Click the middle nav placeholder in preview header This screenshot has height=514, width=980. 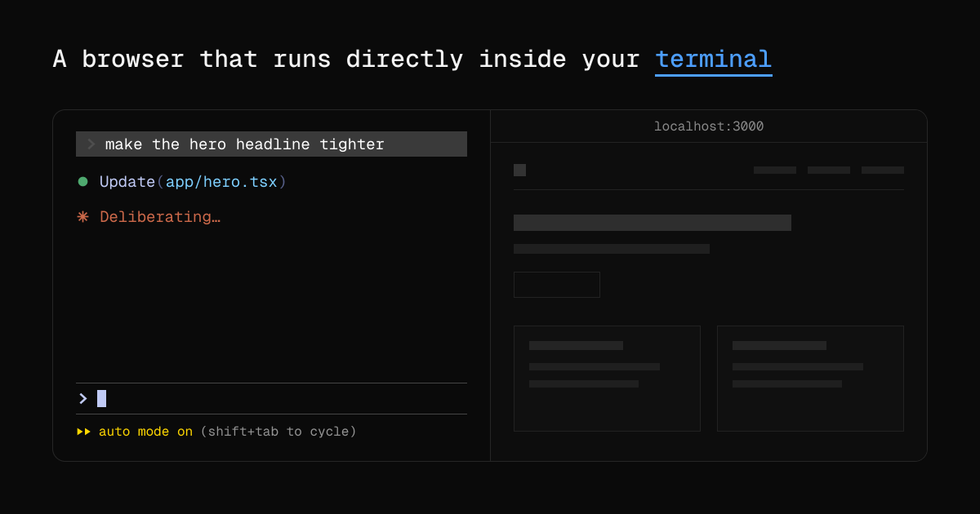pos(829,170)
